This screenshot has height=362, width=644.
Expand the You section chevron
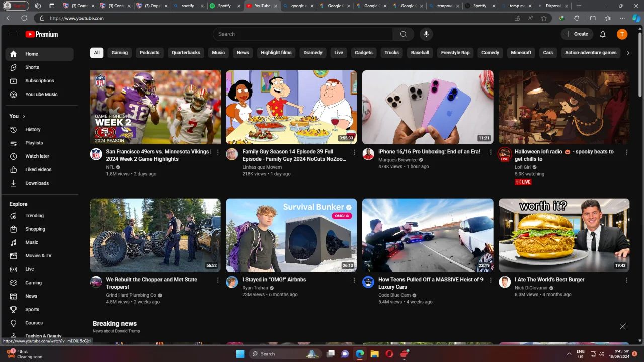(x=24, y=116)
